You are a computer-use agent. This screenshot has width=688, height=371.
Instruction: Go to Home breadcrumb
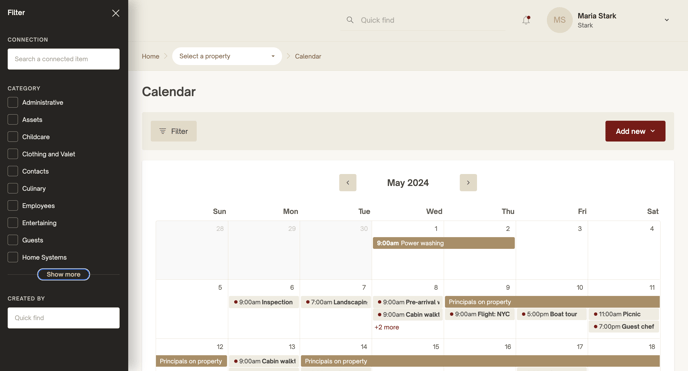coord(150,56)
